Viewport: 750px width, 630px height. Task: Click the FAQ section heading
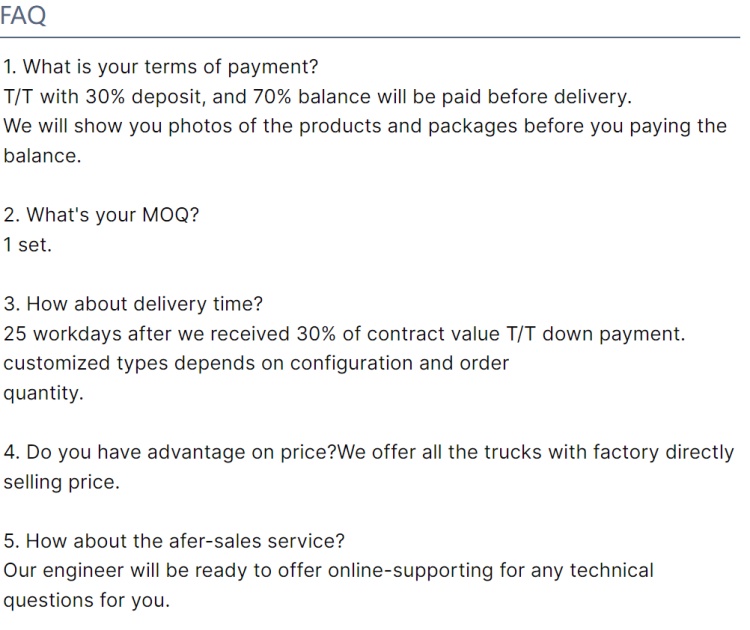[x=24, y=17]
